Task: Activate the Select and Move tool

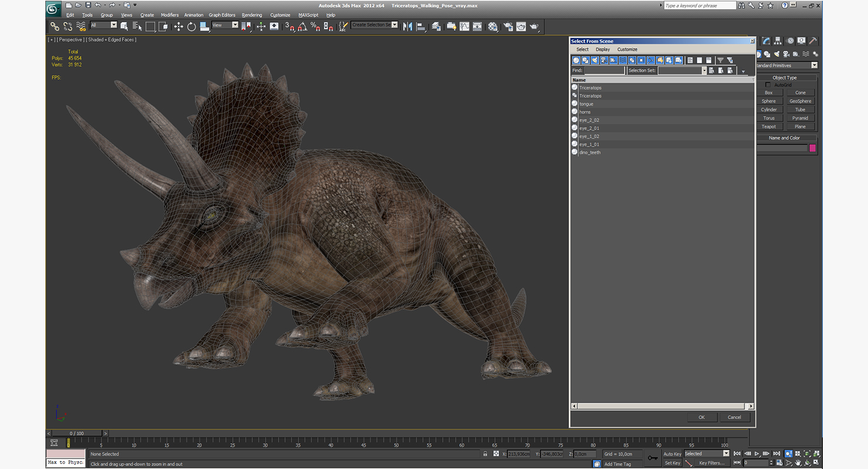Action: point(178,26)
